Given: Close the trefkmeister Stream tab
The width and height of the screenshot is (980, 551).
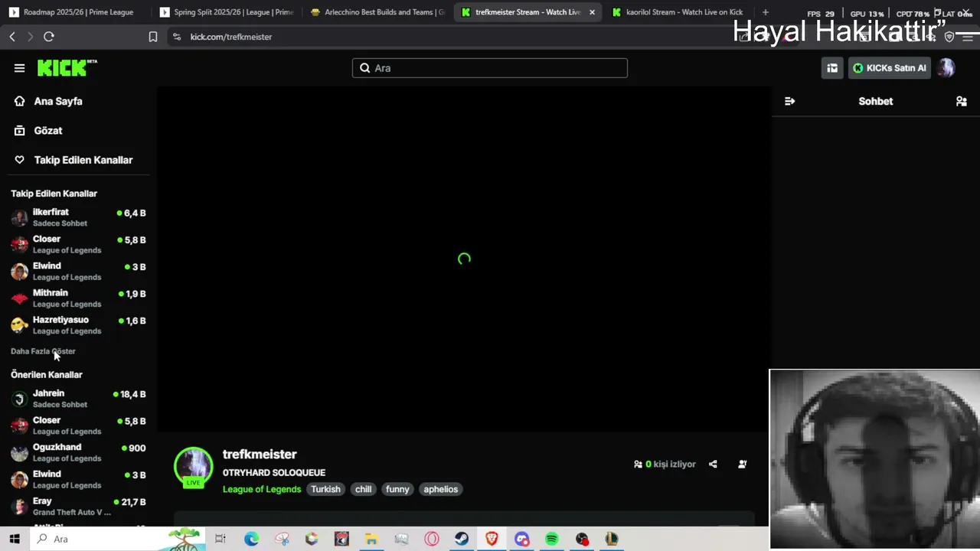Looking at the screenshot, I should 592,12.
